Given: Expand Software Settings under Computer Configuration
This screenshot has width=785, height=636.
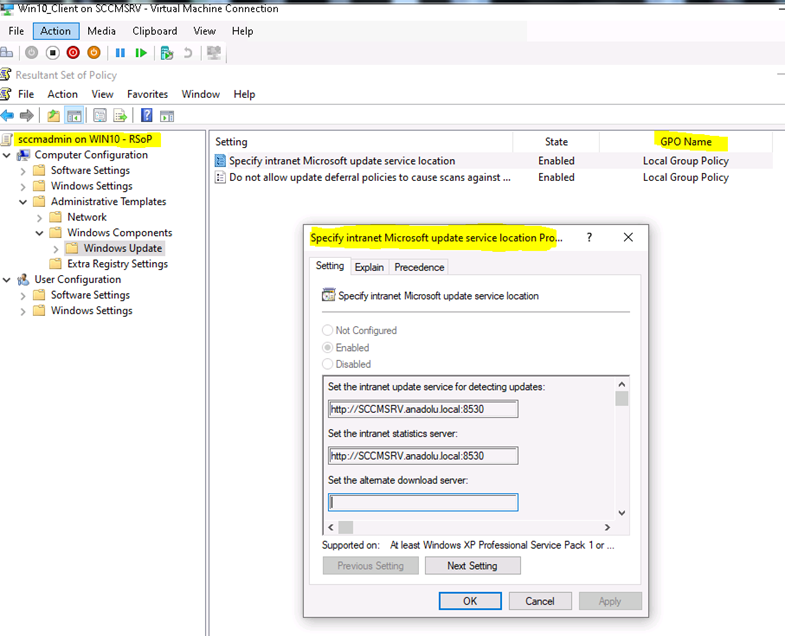Looking at the screenshot, I should point(23,171).
